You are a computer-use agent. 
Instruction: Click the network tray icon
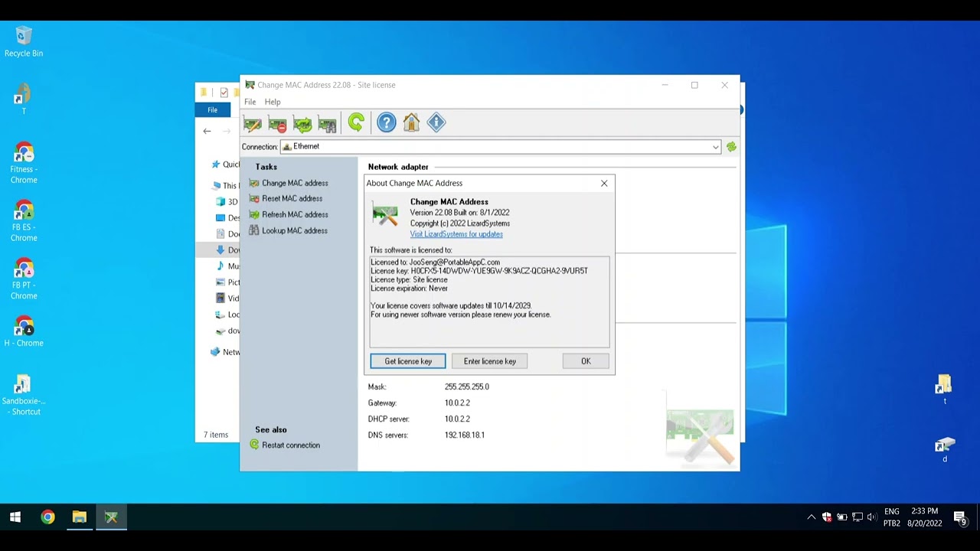pyautogui.click(x=857, y=517)
